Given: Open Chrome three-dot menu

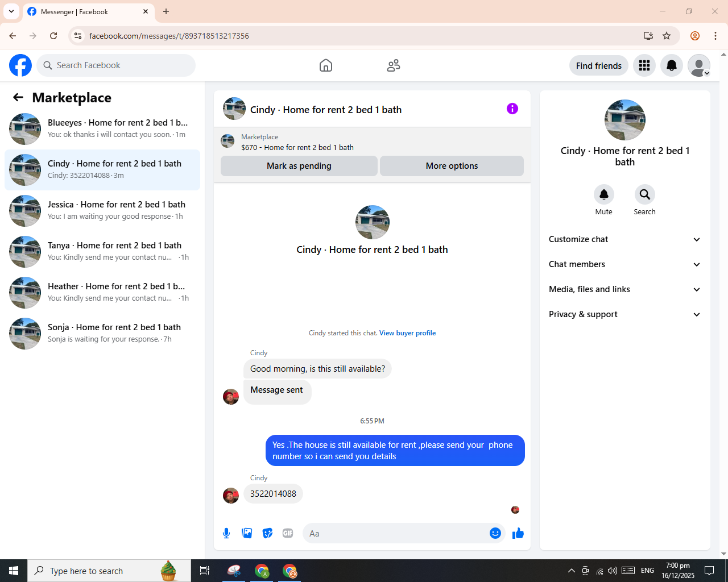Looking at the screenshot, I should coord(715,36).
